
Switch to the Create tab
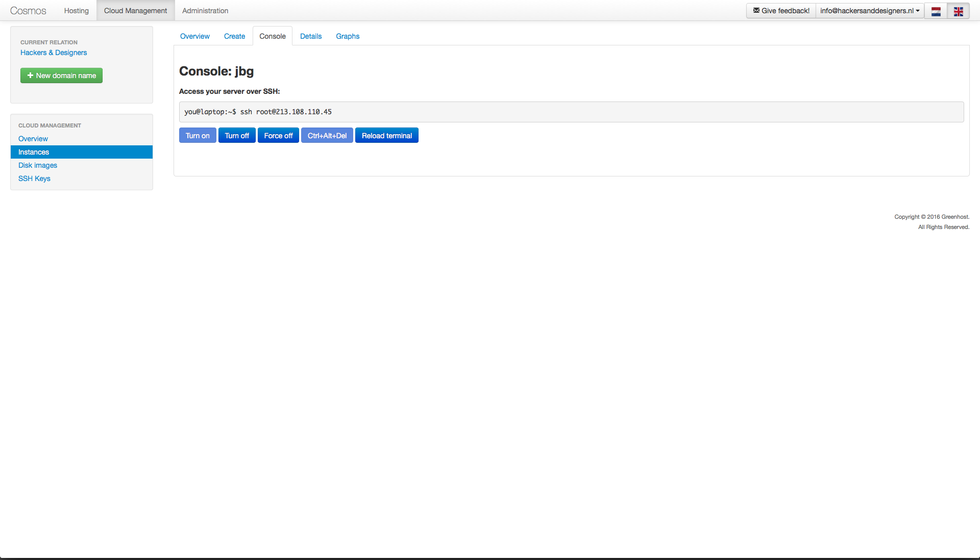tap(234, 36)
